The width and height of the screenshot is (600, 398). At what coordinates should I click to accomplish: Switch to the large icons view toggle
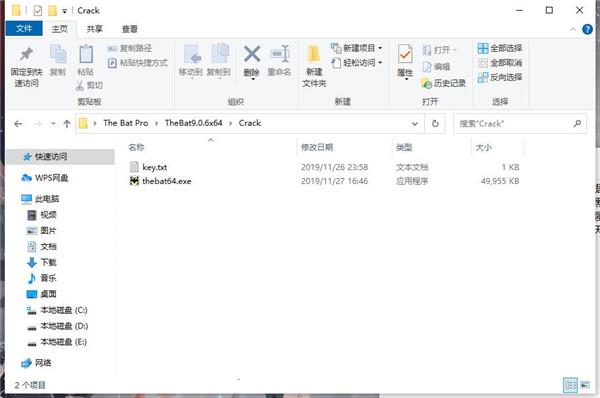[x=585, y=385]
